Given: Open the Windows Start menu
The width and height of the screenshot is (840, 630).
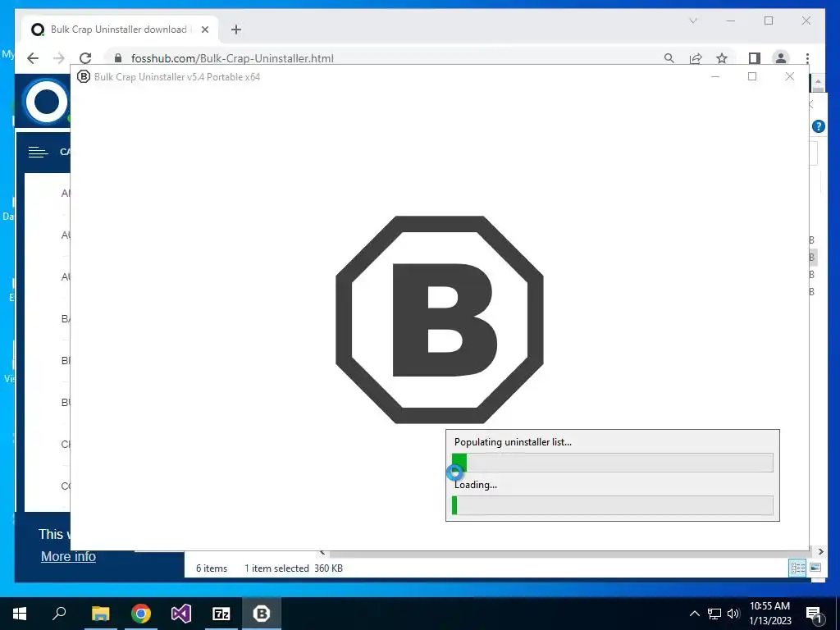Looking at the screenshot, I should [20, 614].
